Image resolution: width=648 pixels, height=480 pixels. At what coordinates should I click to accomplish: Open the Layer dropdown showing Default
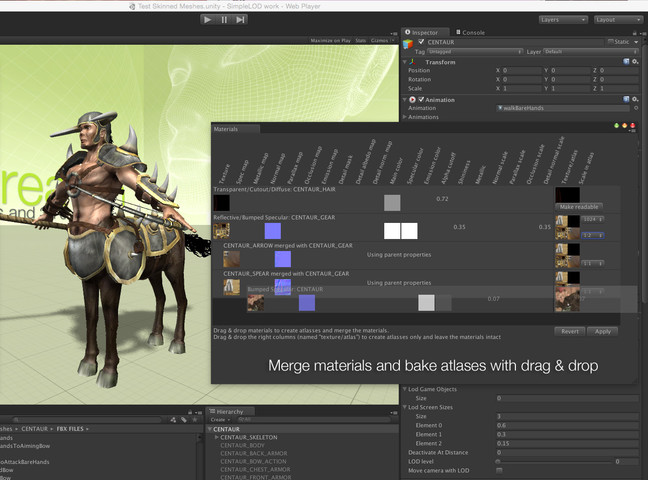[591, 52]
